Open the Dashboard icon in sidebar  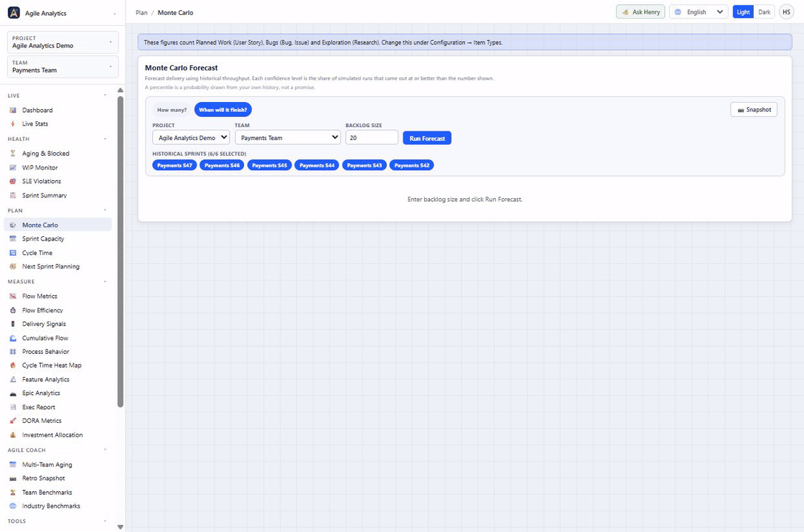tap(13, 111)
